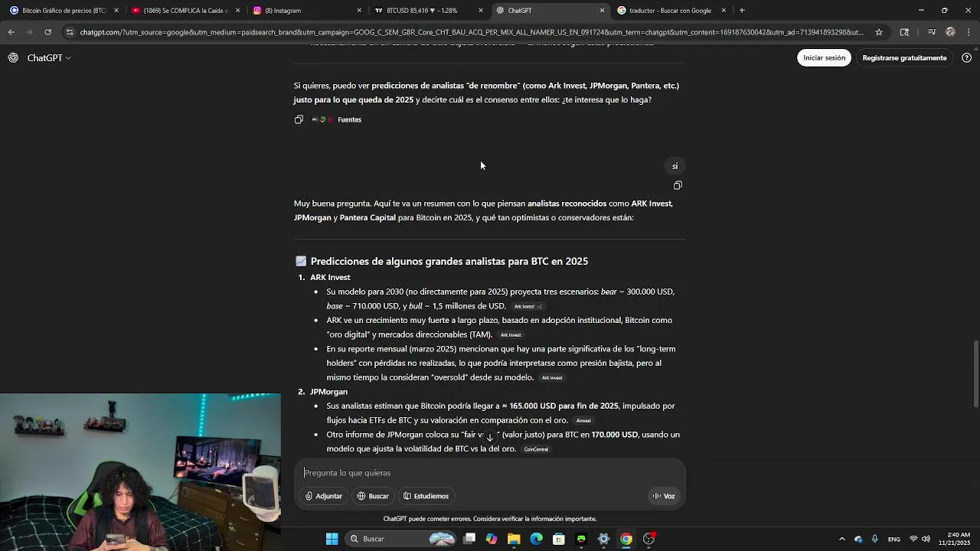Click Iniciar sesión button

click(x=824, y=58)
